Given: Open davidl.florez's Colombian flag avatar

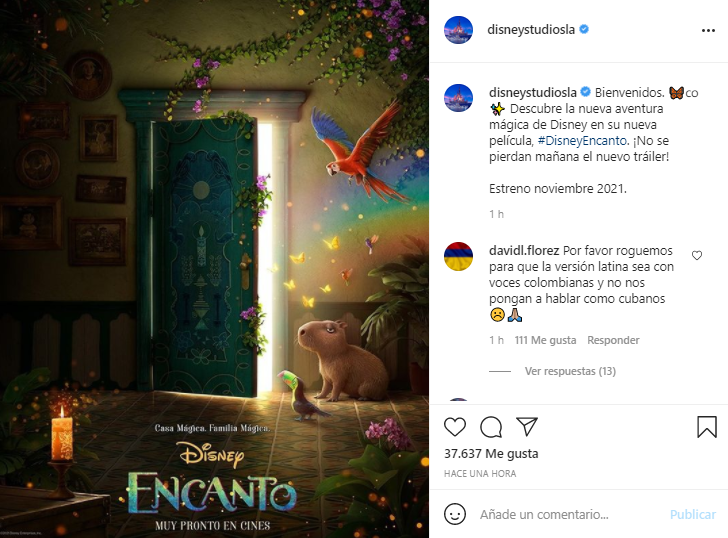Looking at the screenshot, I should click(x=458, y=256).
